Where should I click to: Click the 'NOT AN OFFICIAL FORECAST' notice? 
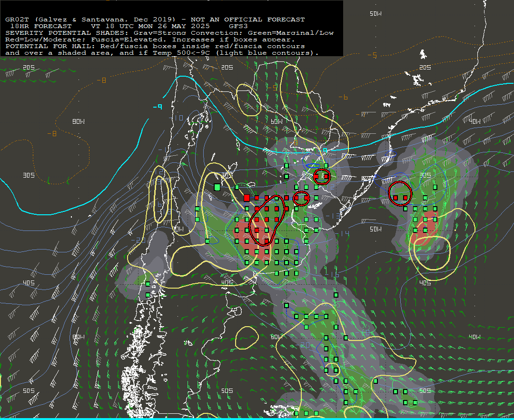coord(248,20)
